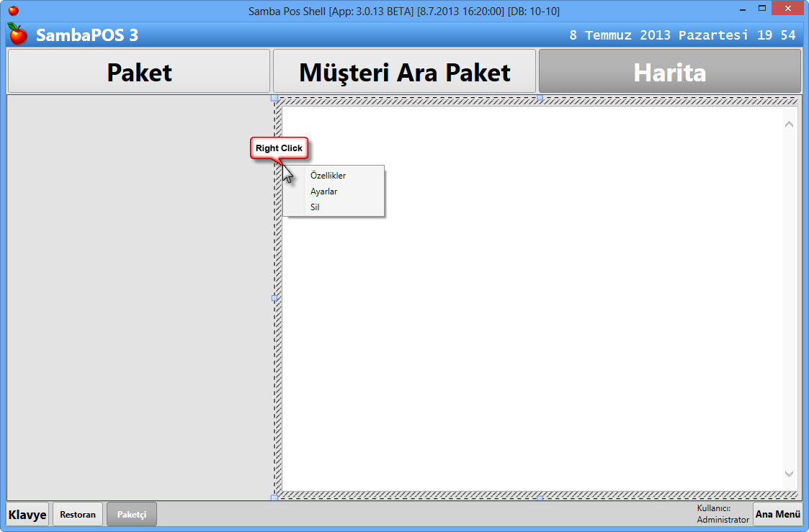809x532 pixels.
Task: Click the left-middle resize handle of widget
Action: click(274, 297)
